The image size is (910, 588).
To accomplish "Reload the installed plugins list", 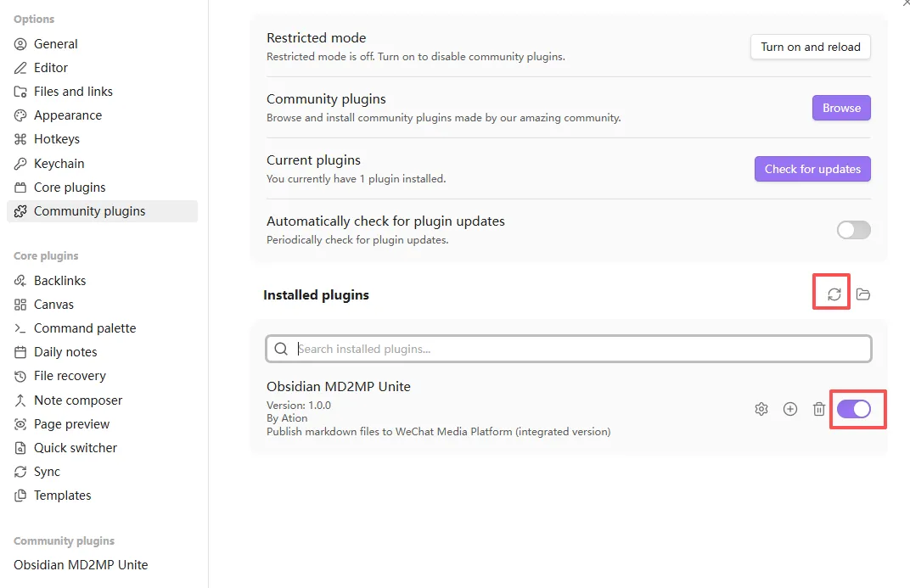I will [x=834, y=294].
